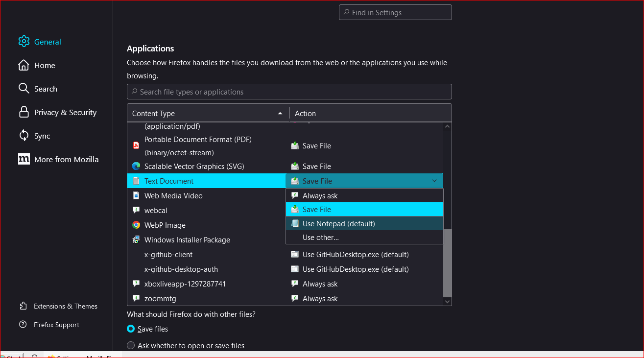Screen dimensions: 644x358
Task: Click the Notepad icon in the action dropdown
Action: coord(294,223)
